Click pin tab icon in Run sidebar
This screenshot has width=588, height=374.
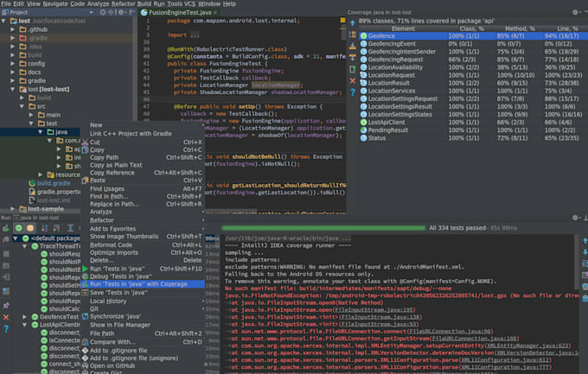pos(6,306)
